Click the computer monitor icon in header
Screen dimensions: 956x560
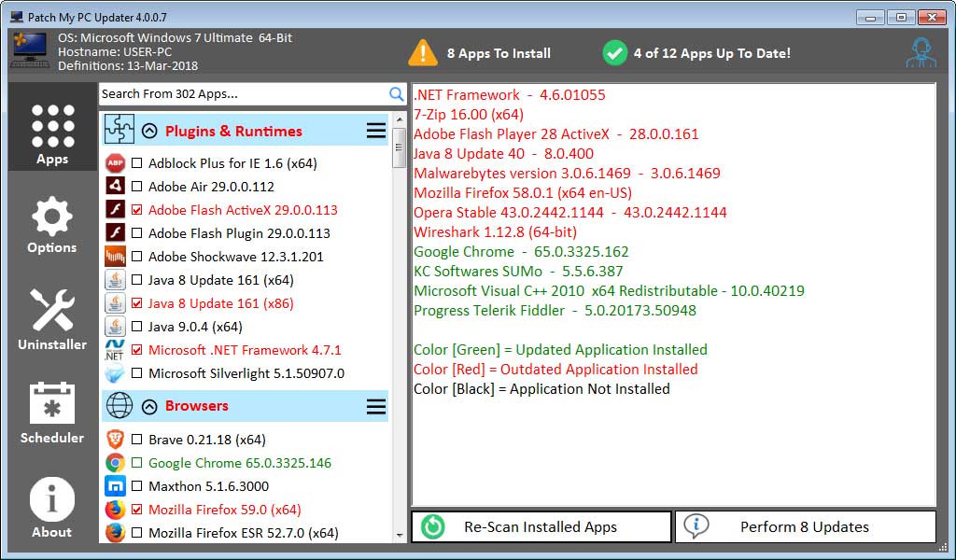(29, 50)
